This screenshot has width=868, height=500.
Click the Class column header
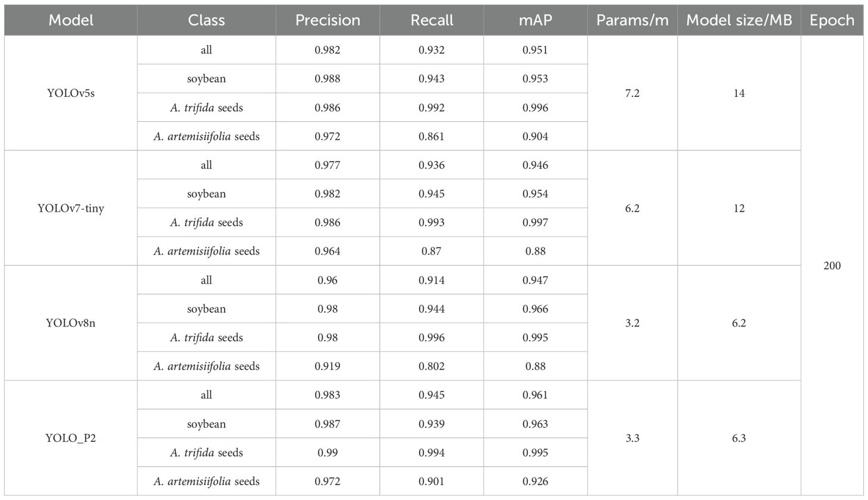coord(206,20)
